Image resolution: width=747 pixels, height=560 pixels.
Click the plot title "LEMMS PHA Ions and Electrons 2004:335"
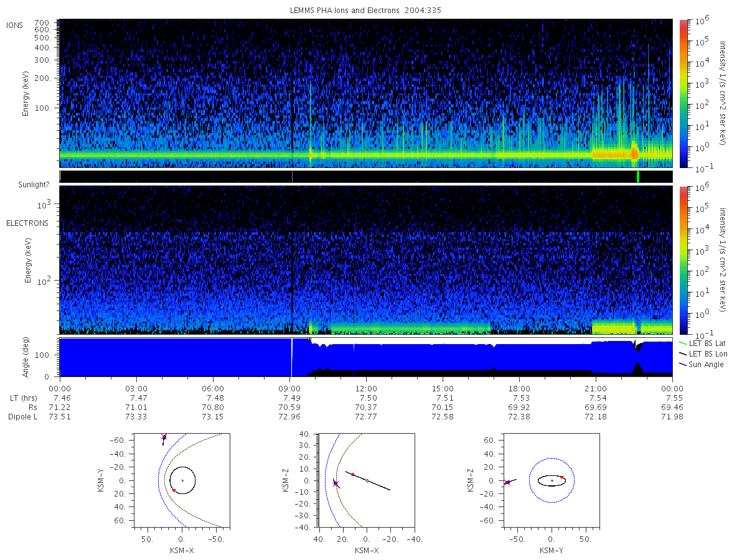[x=366, y=10]
